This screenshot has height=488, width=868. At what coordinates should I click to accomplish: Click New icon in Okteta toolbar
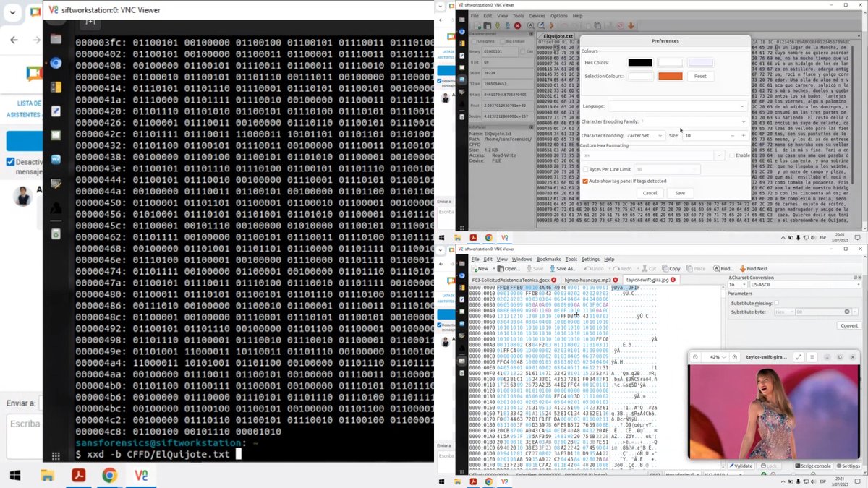coord(475,268)
